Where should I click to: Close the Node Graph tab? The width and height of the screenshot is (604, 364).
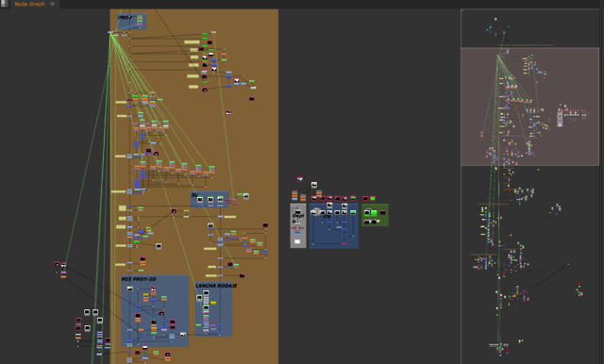[x=53, y=4]
